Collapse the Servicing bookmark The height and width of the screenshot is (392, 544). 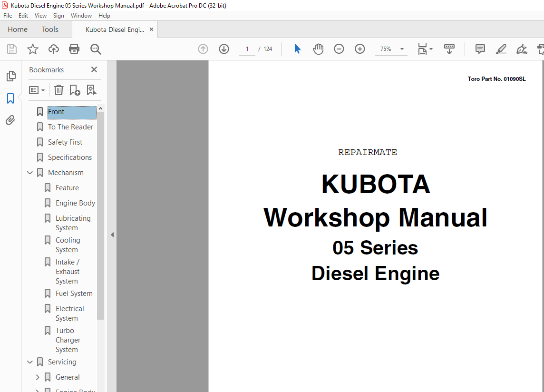pyautogui.click(x=30, y=362)
